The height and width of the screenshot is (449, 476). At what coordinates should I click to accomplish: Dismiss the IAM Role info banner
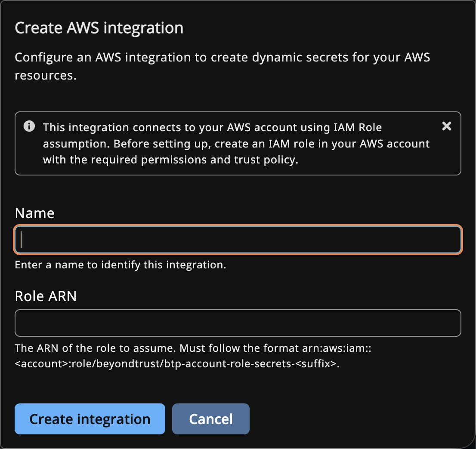coord(447,126)
